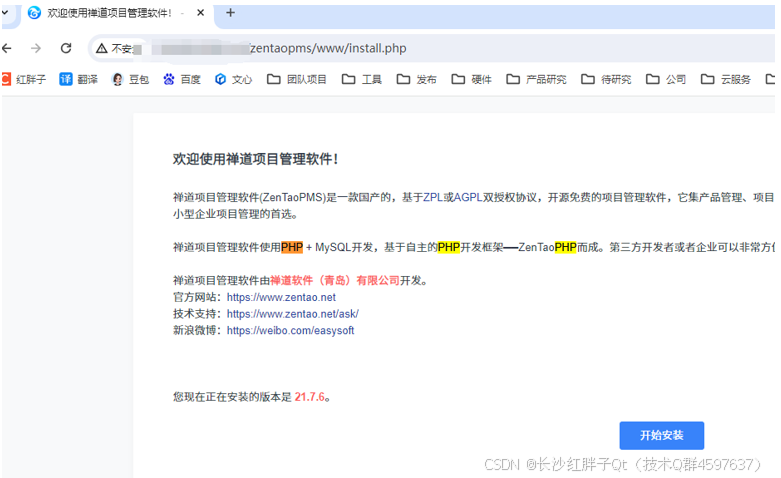
Task: Open the https://www.zentao.net/ask/ support link
Action: coord(292,314)
